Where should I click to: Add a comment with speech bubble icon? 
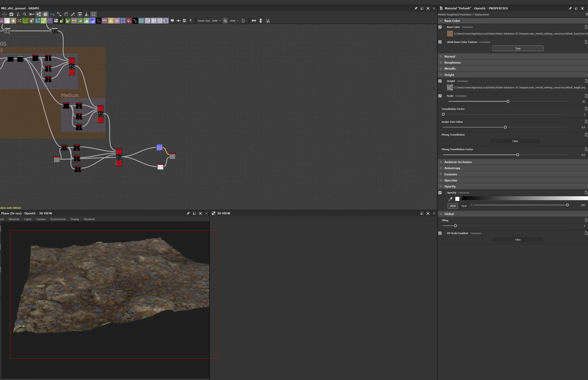(x=172, y=21)
